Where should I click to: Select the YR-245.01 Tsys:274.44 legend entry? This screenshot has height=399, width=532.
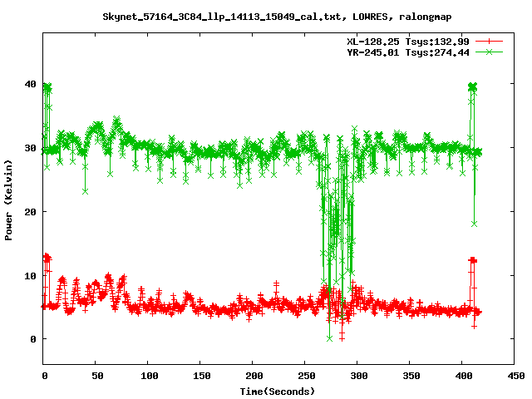(x=408, y=52)
